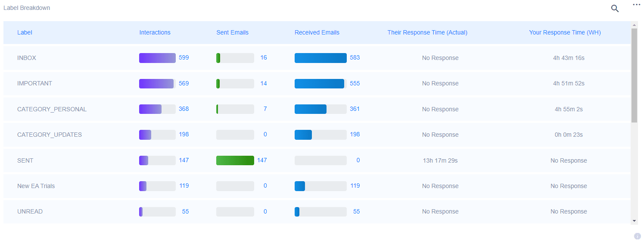The width and height of the screenshot is (644, 242).
Task: Open the search magnifier icon
Action: 615,8
